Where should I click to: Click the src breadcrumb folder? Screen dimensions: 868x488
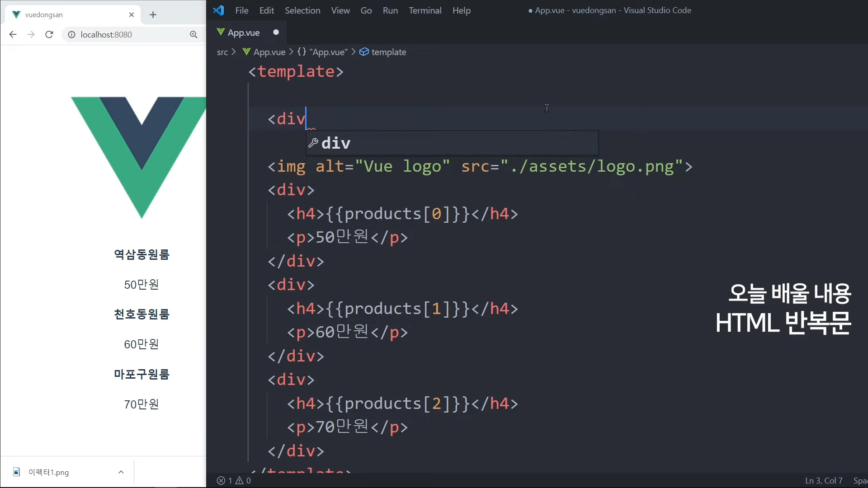coord(222,52)
